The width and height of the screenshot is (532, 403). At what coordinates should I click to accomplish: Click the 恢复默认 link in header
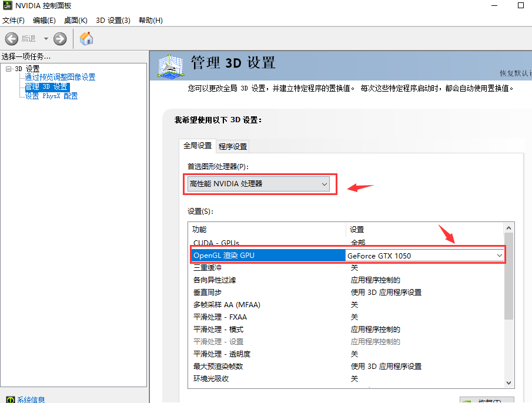tap(516, 73)
